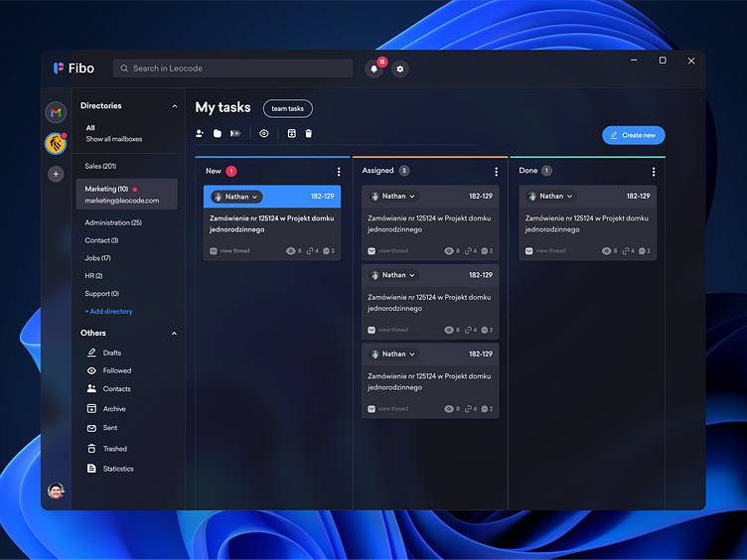Screen dimensions: 747x560
Task: Click the folder icon in tasks toolbar
Action: click(x=218, y=133)
